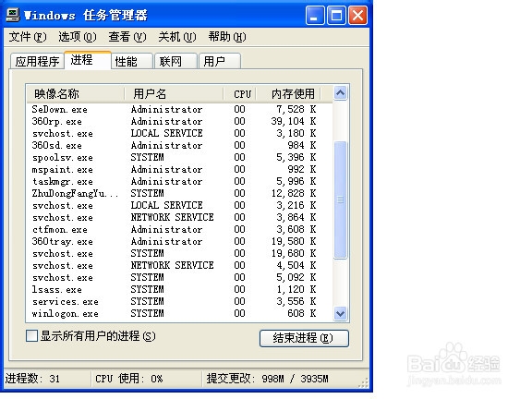
Task: Sort by the 映像名称 column header
Action: click(x=76, y=94)
